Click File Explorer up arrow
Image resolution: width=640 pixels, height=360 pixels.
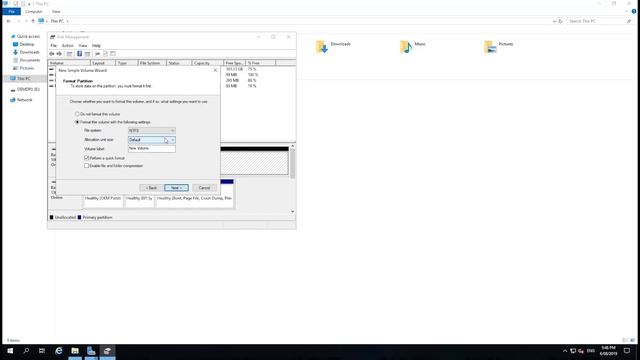[x=33, y=21]
